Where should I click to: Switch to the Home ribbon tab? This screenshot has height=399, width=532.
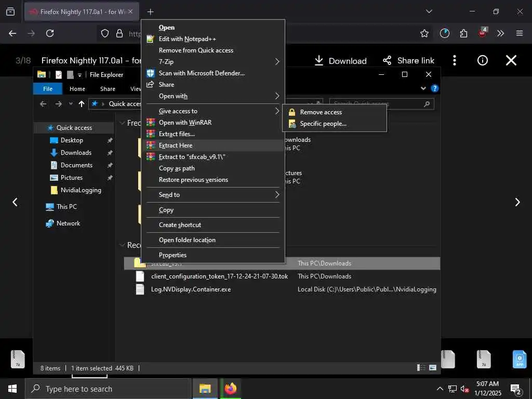tap(77, 89)
